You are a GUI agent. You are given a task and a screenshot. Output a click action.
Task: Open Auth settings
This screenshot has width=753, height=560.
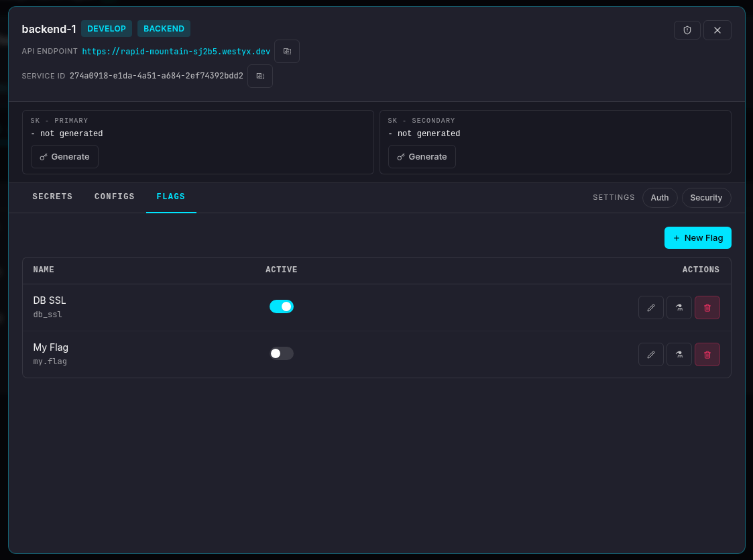[x=659, y=198]
